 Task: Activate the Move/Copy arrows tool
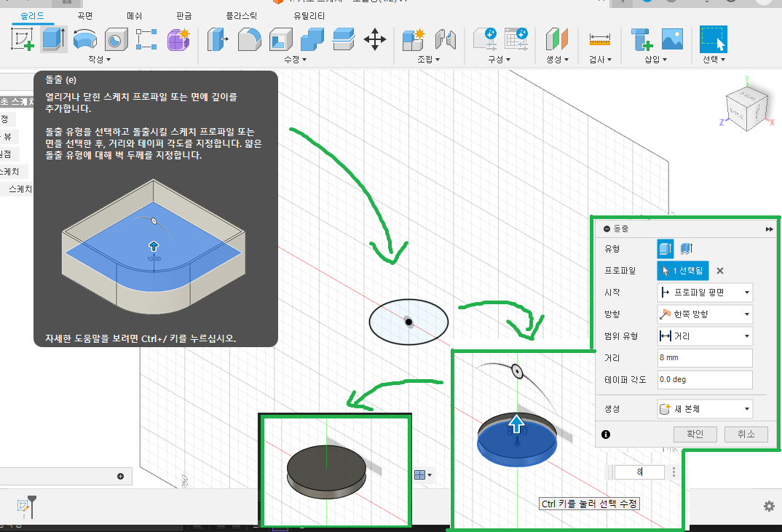[375, 39]
